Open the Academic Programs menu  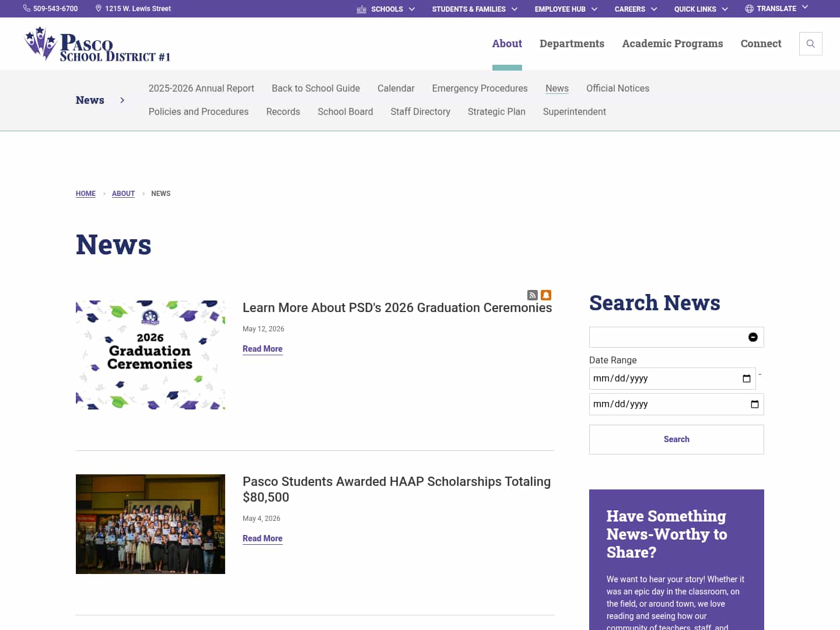click(672, 44)
